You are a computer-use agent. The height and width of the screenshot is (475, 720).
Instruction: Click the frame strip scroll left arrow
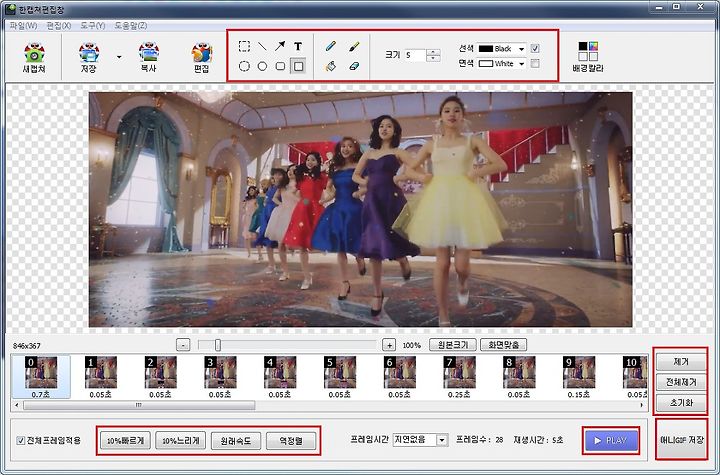click(x=17, y=405)
